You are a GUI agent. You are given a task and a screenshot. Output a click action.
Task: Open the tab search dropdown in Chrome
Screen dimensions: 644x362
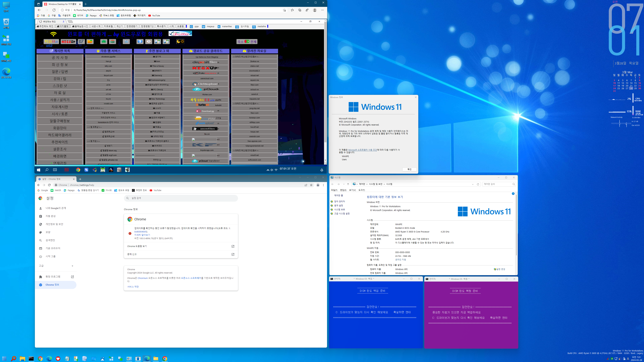click(x=300, y=177)
